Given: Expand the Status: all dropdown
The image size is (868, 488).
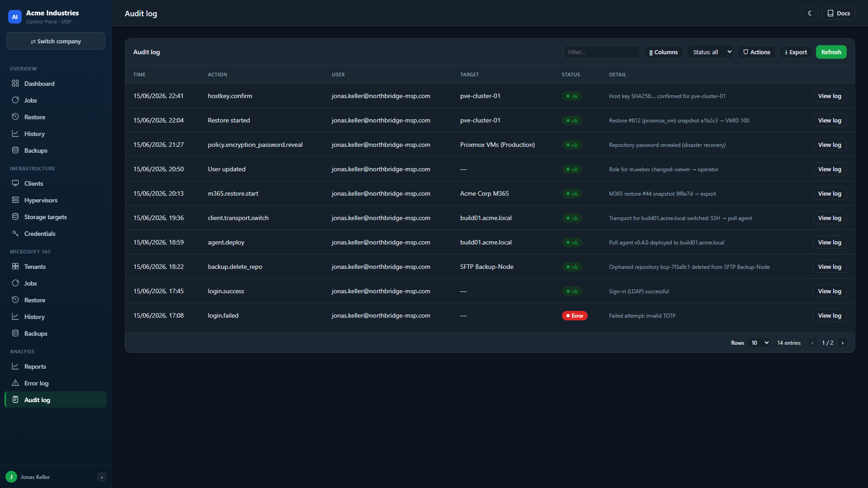Looking at the screenshot, I should coord(710,52).
